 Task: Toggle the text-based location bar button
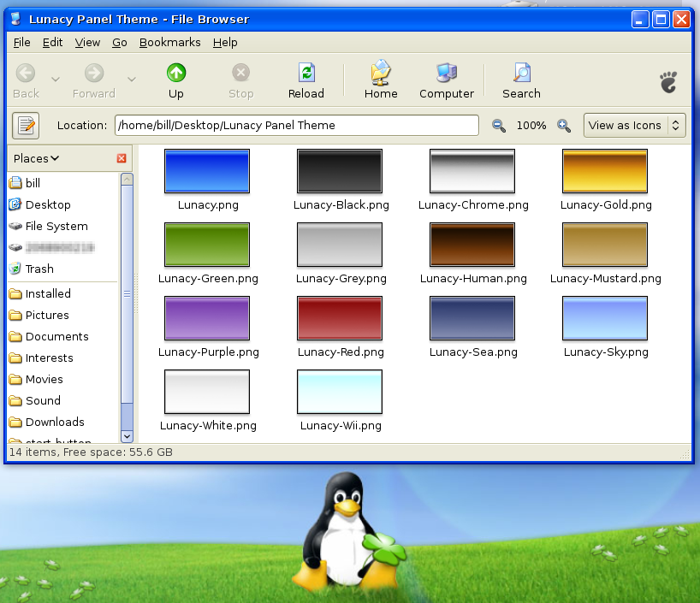click(26, 126)
